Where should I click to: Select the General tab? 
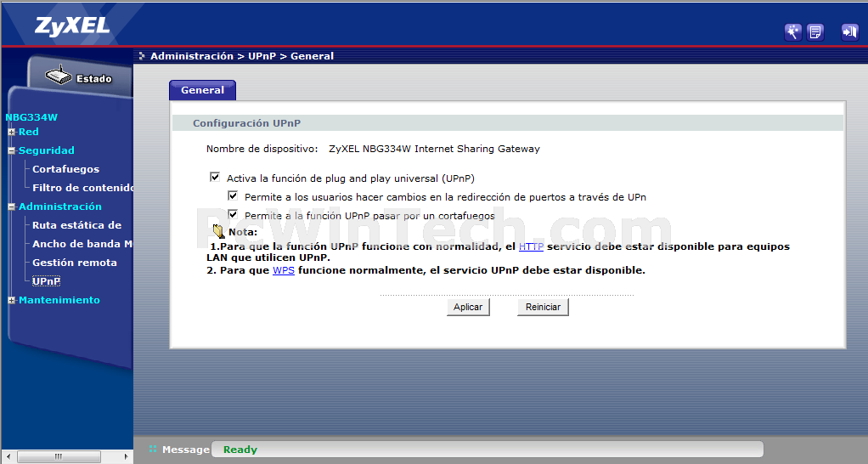(x=203, y=90)
